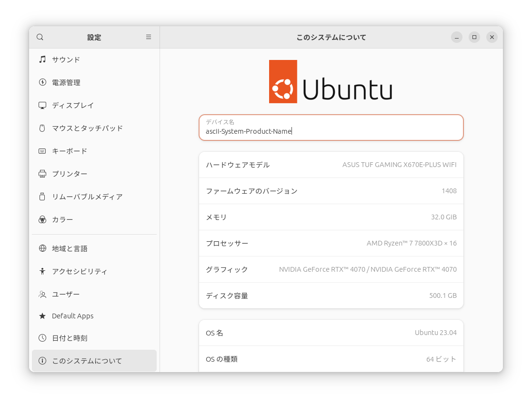Maximize the settings window
The image size is (532, 404).
click(x=474, y=37)
